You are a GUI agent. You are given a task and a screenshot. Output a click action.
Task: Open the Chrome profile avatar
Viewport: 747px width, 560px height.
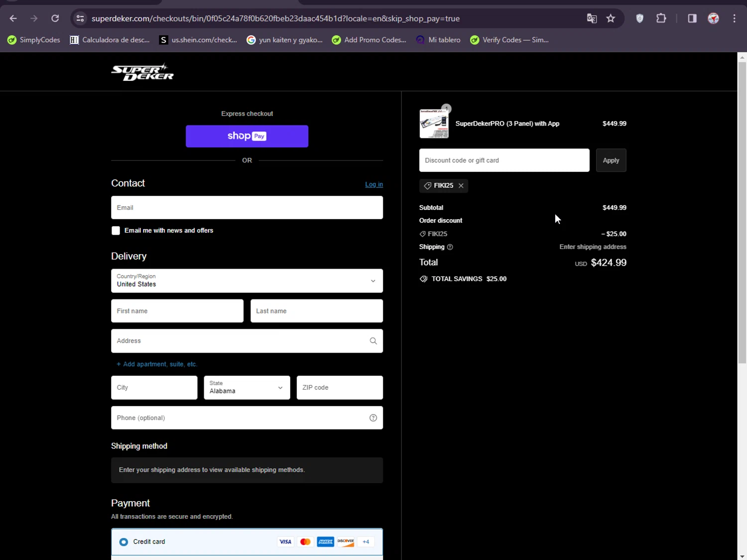[x=714, y=18]
